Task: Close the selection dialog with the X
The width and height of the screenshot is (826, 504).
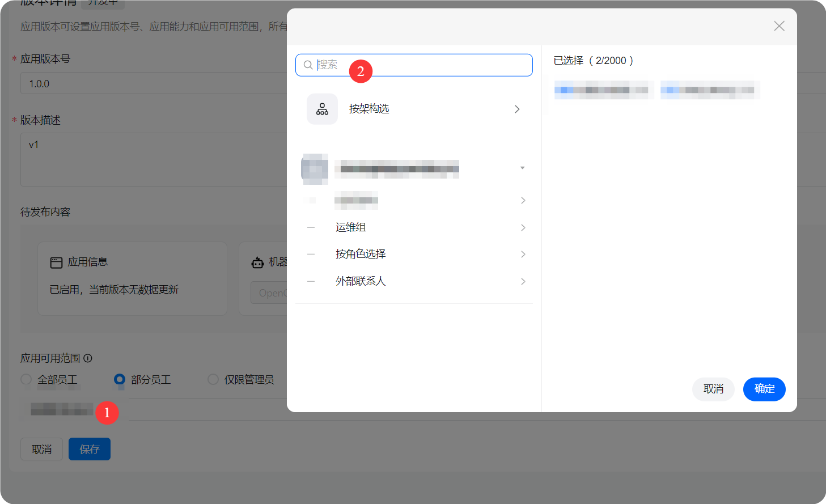Action: tap(778, 26)
